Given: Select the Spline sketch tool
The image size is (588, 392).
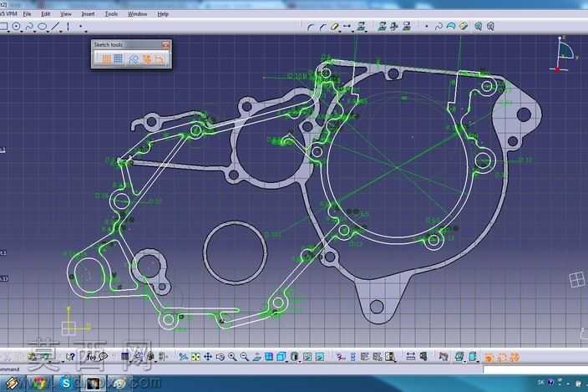Looking at the screenshot, I should point(29,26).
